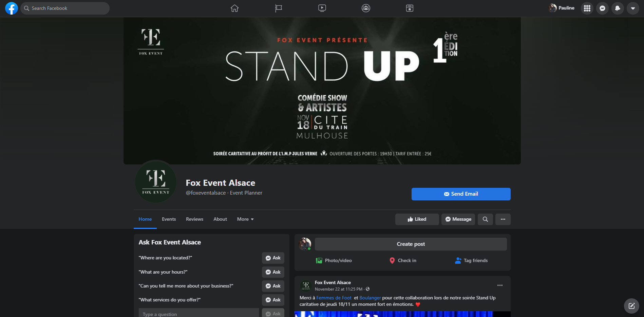The image size is (644, 317).
Task: Select the Home tab
Action: click(x=145, y=219)
